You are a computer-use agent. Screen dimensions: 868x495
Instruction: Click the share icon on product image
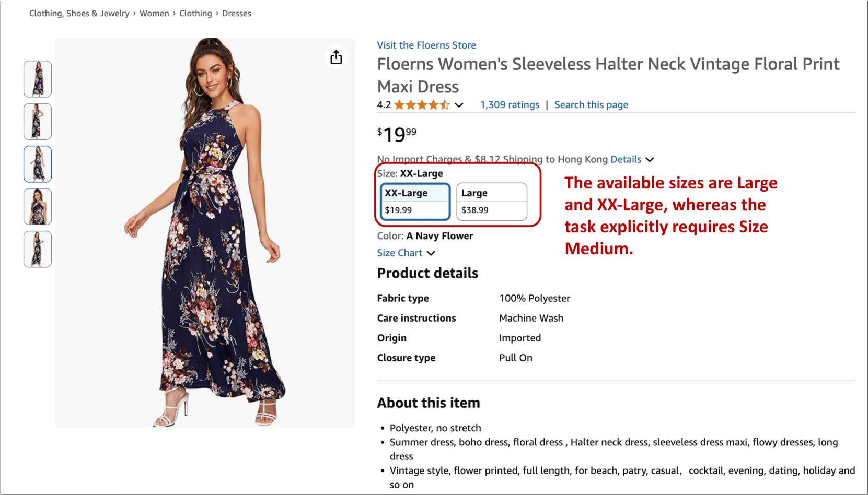[336, 57]
